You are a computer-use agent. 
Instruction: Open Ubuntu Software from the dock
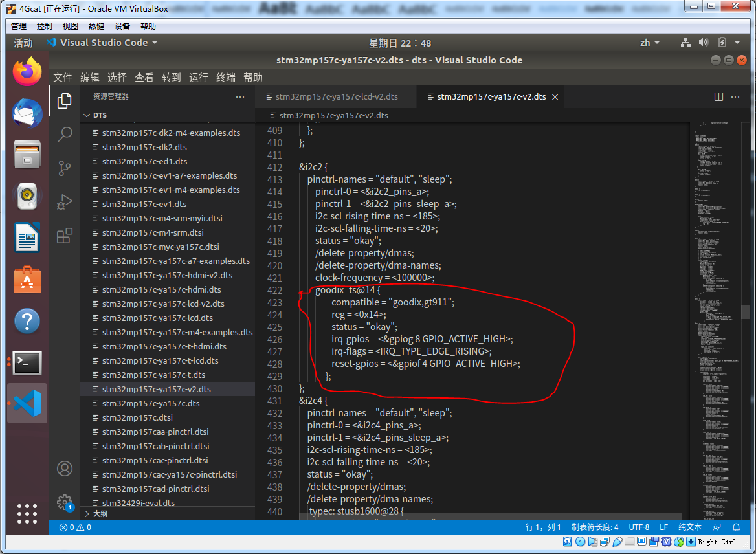pyautogui.click(x=27, y=279)
